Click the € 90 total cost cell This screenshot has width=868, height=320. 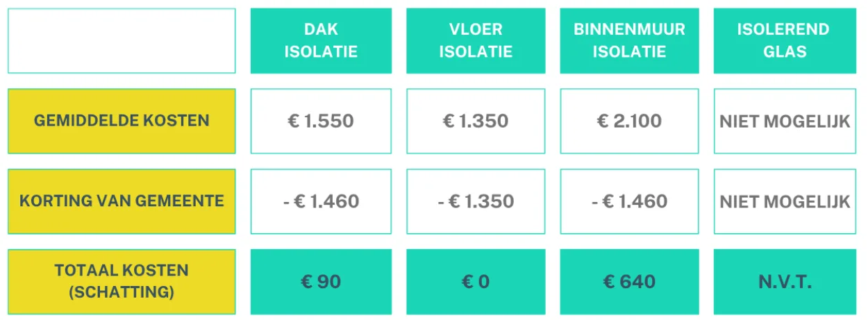(321, 281)
